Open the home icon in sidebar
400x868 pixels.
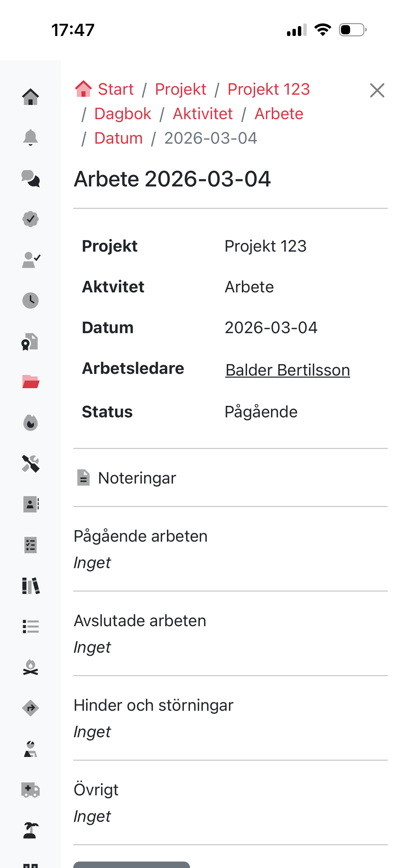click(x=31, y=97)
